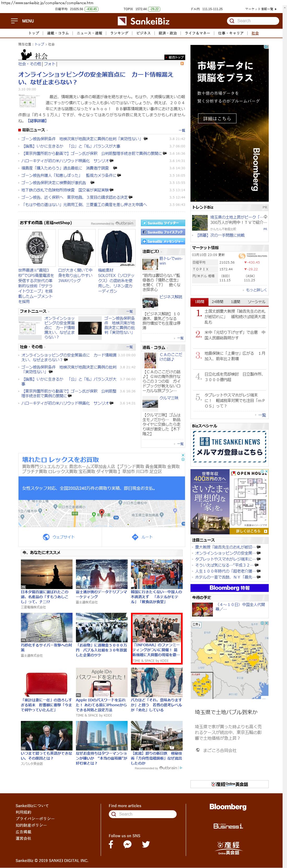Click the ルート directions icon in map ad
This screenshot has height=868, width=287.
135,537
